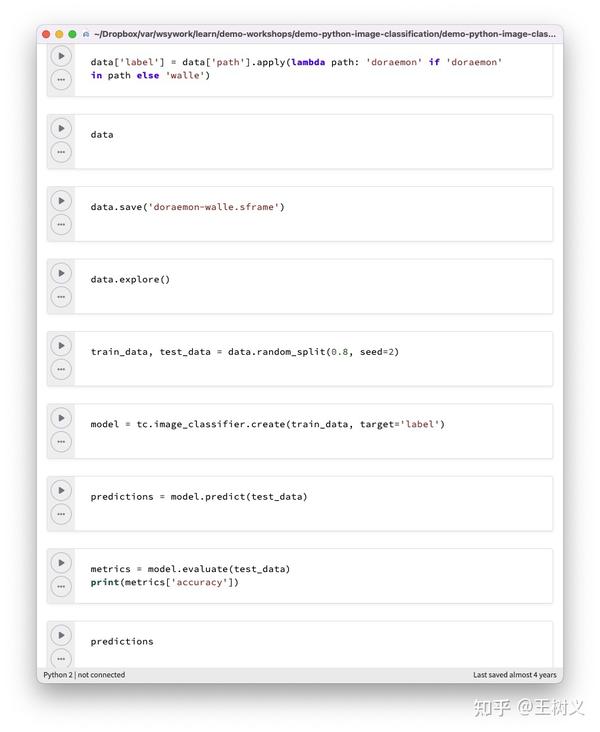Run the final predictions cell
The height and width of the screenshot is (732, 600).
[61, 635]
